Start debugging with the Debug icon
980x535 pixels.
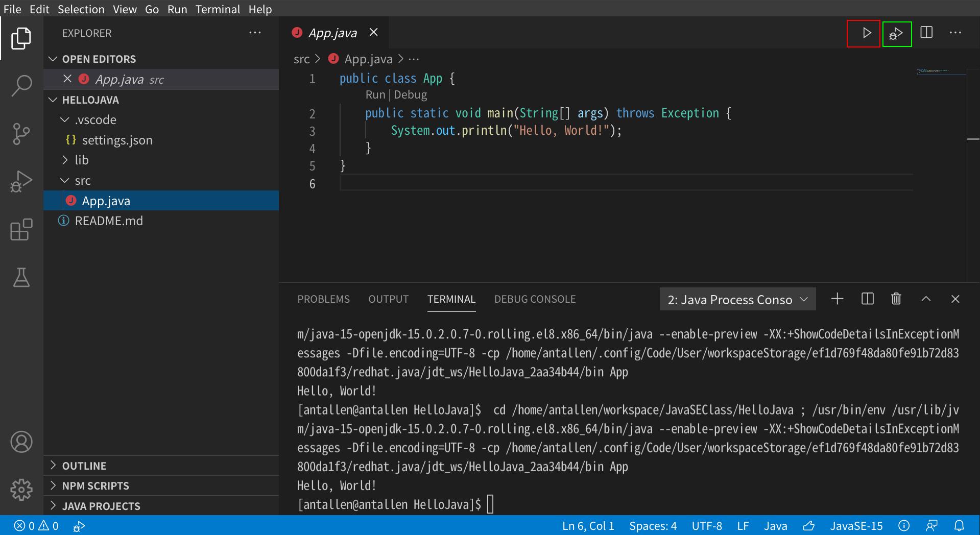point(896,34)
